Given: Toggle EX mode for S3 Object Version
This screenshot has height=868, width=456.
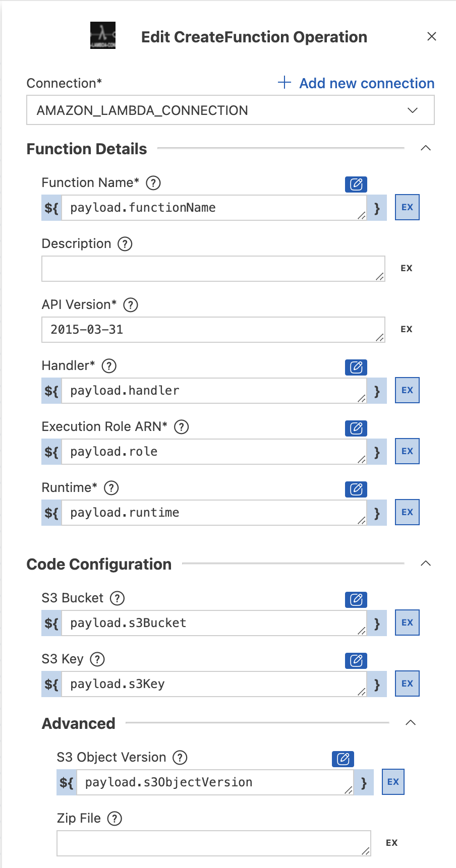Looking at the screenshot, I should pos(393,782).
